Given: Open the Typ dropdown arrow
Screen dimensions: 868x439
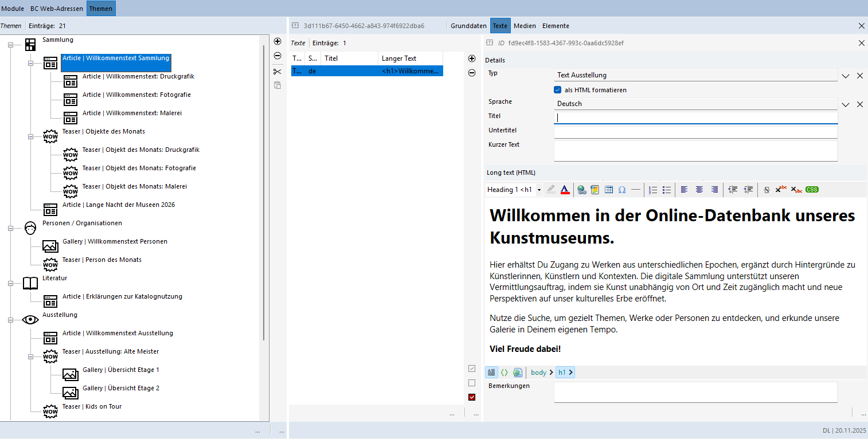Looking at the screenshot, I should pos(845,76).
